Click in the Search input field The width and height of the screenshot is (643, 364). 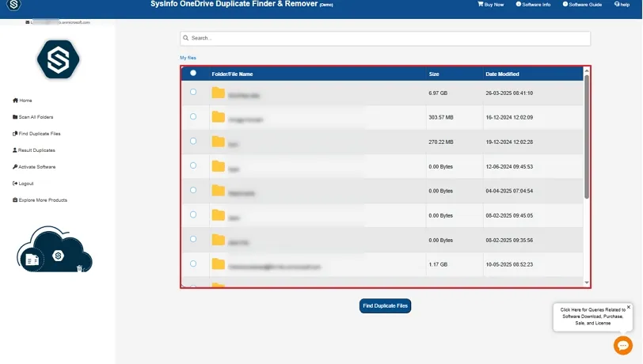[x=385, y=38]
